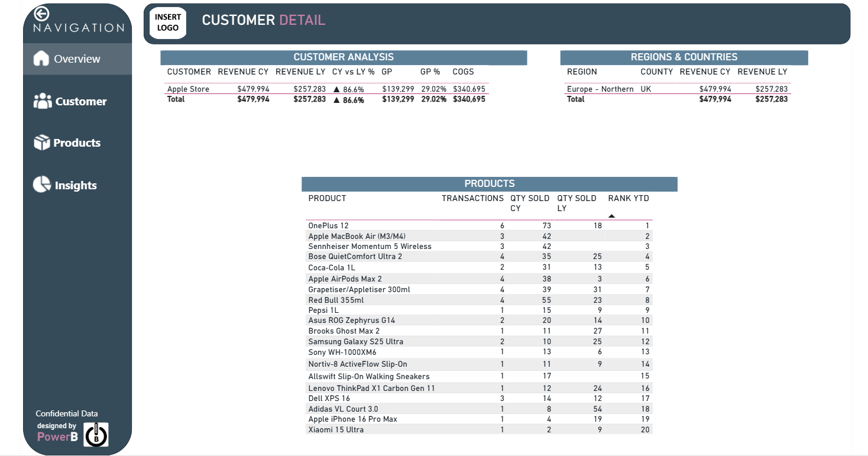Click the GP % column header
The height and width of the screenshot is (456, 868).
(430, 72)
